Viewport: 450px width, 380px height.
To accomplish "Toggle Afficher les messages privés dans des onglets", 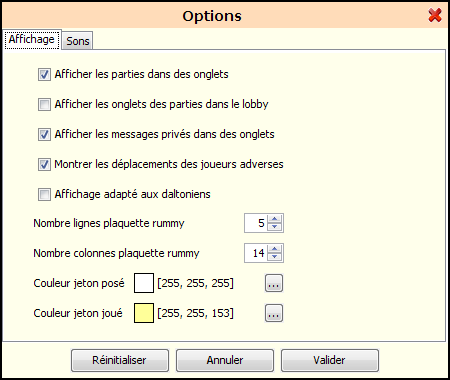I will click(x=44, y=134).
